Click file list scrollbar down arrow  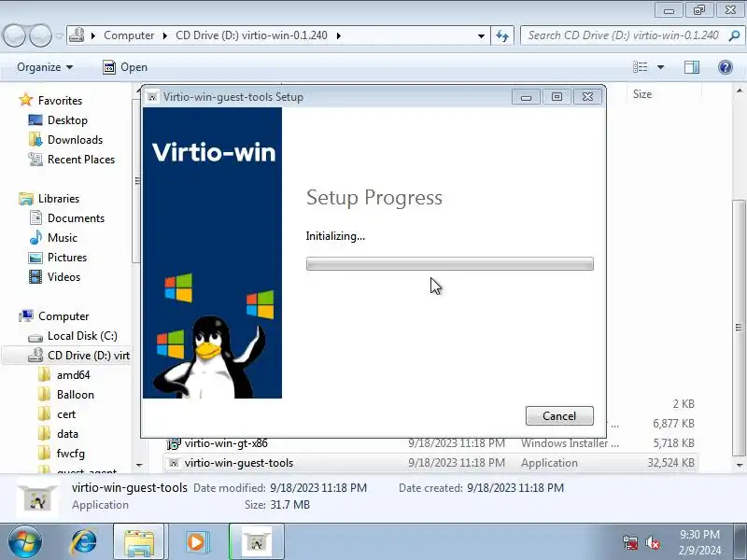[x=739, y=465]
